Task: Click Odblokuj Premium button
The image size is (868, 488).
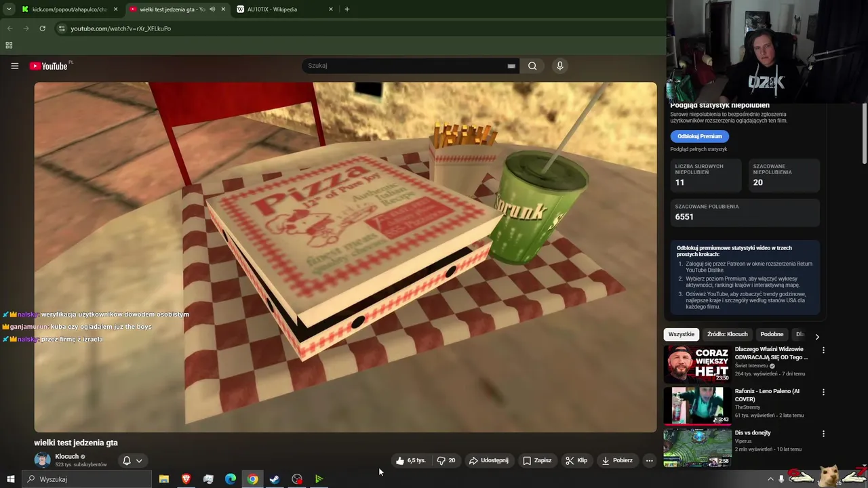Action: click(700, 136)
